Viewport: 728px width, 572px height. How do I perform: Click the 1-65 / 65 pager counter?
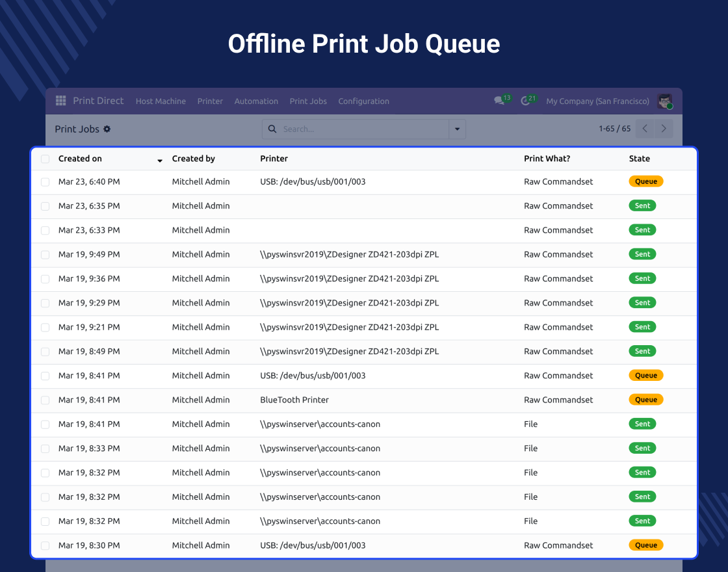click(x=614, y=129)
